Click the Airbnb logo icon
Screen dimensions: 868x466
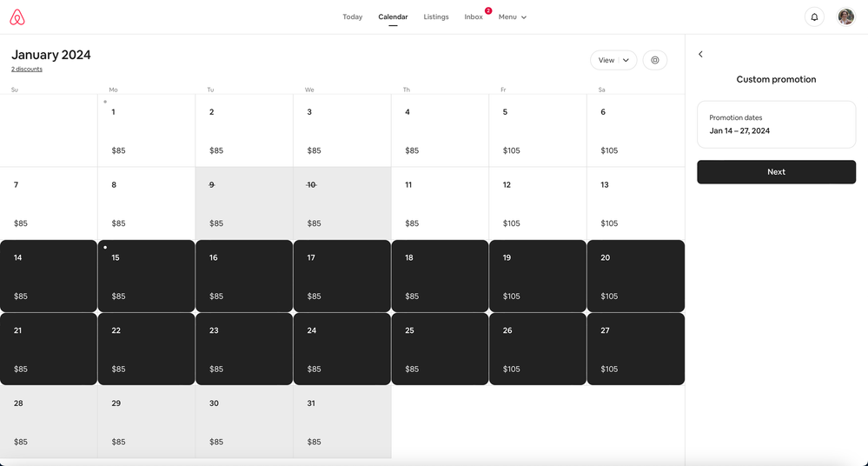tap(17, 17)
